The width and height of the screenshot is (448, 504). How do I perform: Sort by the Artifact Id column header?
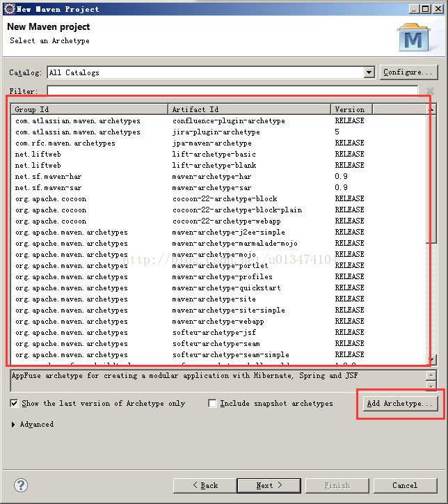click(x=250, y=109)
